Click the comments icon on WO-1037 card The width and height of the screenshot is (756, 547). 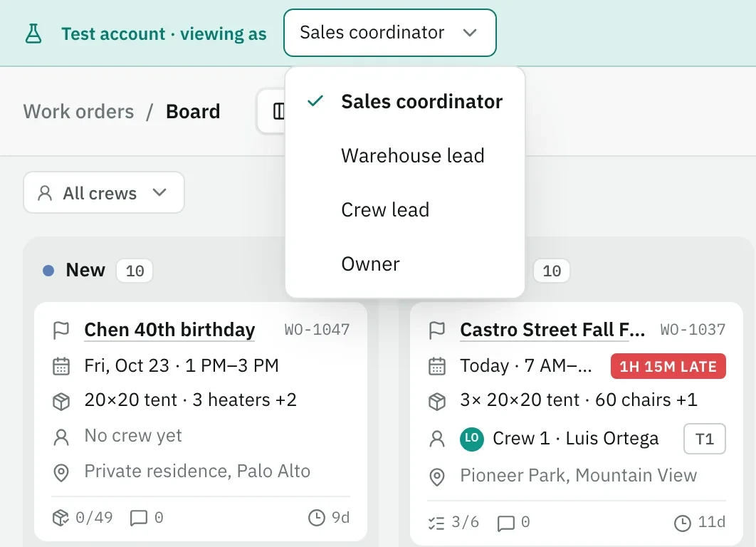coord(505,523)
